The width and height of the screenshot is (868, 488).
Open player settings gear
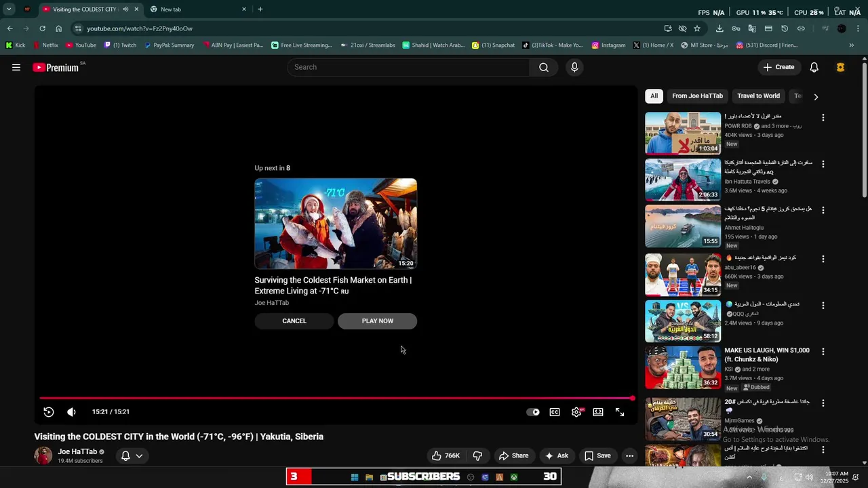(x=576, y=412)
